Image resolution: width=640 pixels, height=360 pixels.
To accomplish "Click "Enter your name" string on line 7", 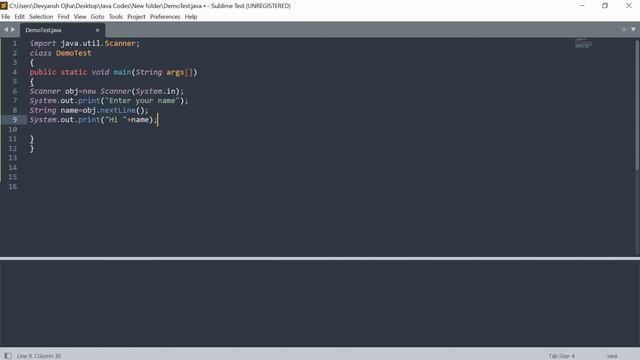I will point(142,101).
